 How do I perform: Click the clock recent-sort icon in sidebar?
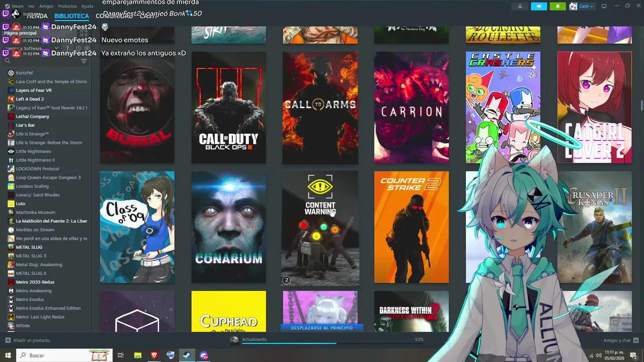click(78, 48)
